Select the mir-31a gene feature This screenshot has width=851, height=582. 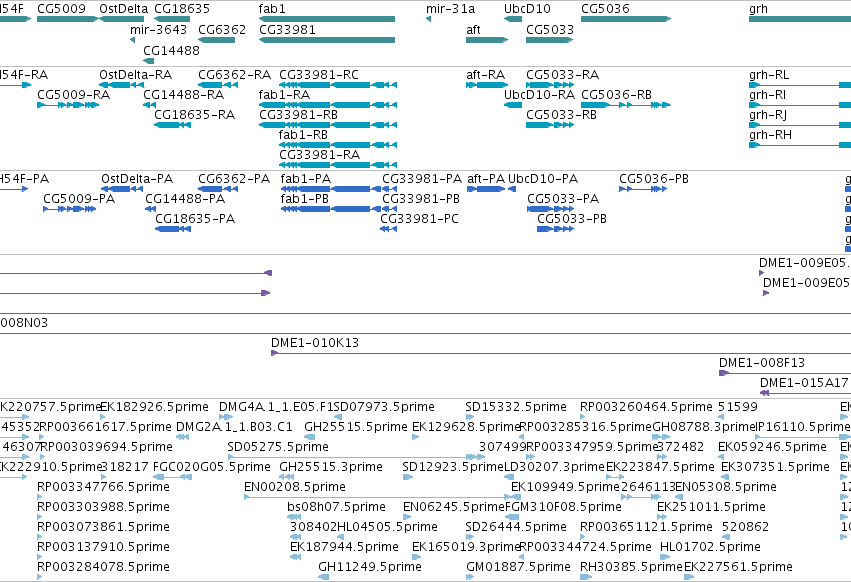(428, 19)
